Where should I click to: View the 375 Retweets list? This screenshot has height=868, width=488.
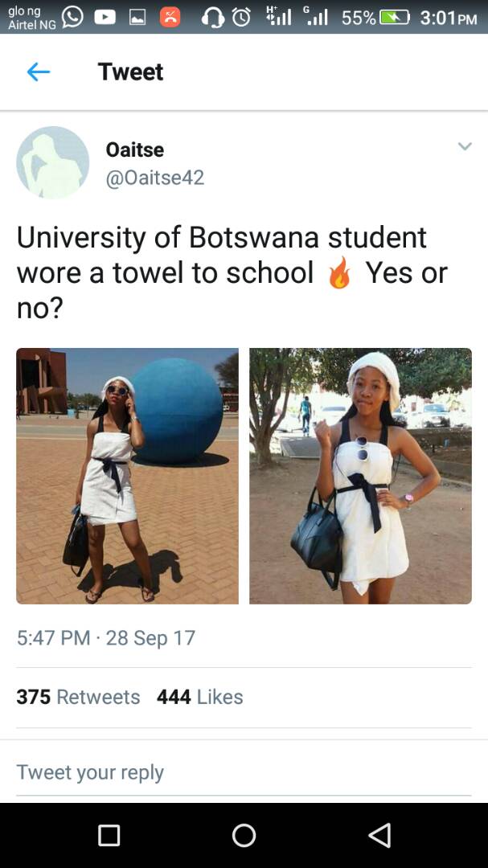click(78, 696)
